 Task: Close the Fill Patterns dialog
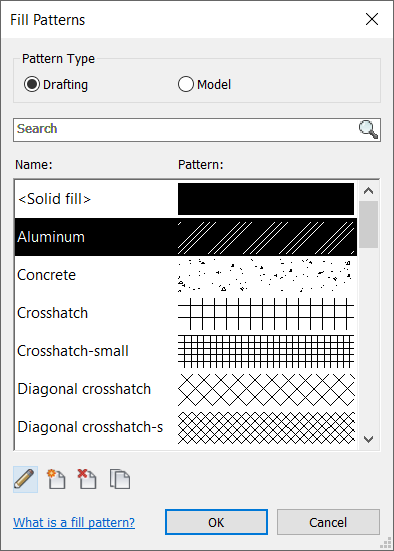[x=372, y=19]
